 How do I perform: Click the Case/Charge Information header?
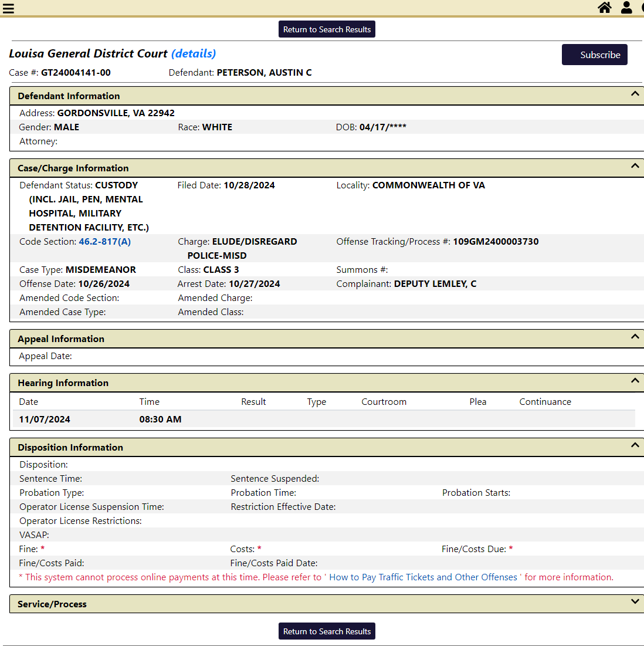(327, 168)
